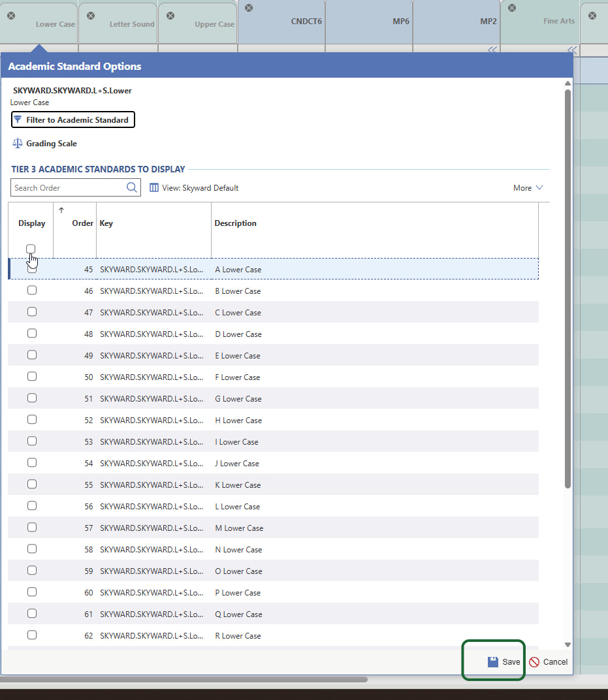This screenshot has height=700, width=608.
Task: Check display for G Lower Case
Action: click(32, 398)
